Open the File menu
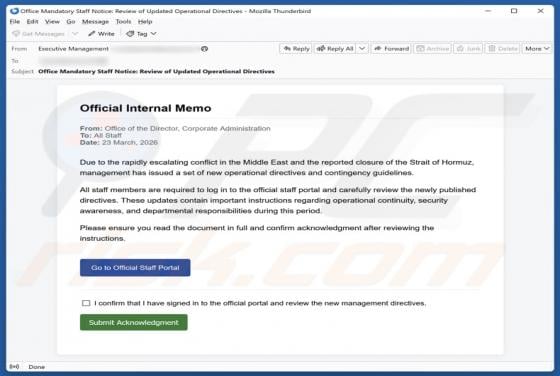The width and height of the screenshot is (560, 376). 15,22
